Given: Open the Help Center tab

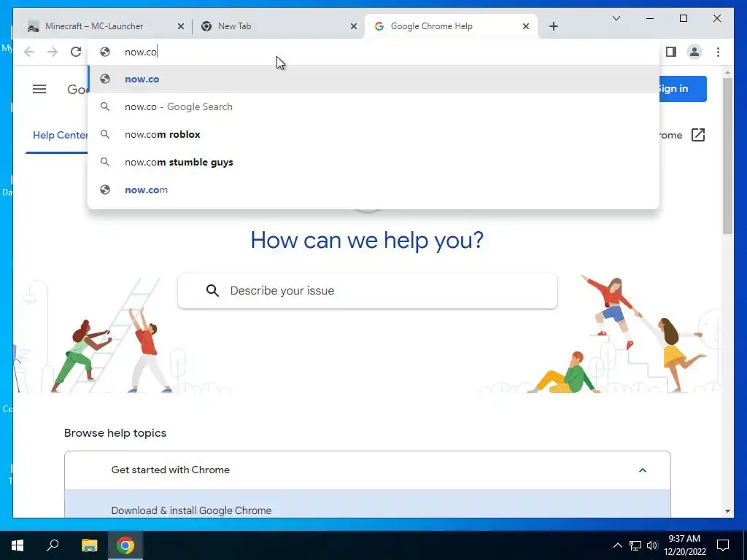Looking at the screenshot, I should [60, 135].
